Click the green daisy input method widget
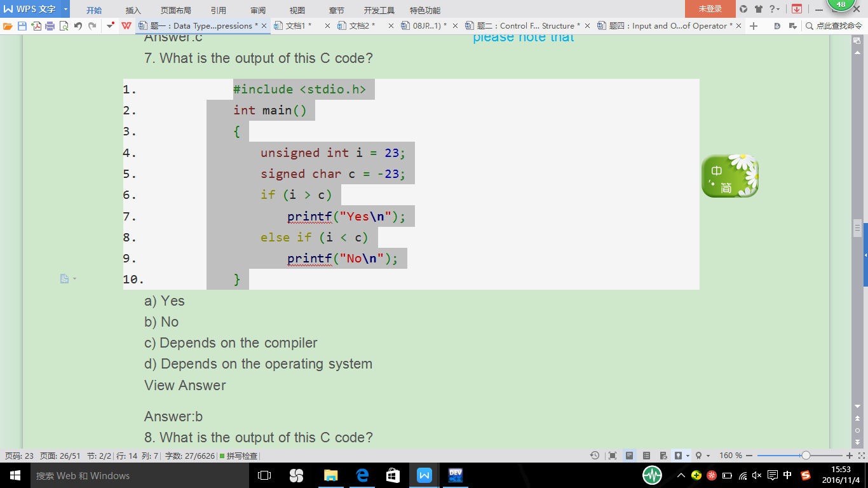The height and width of the screenshot is (488, 868). [730, 176]
